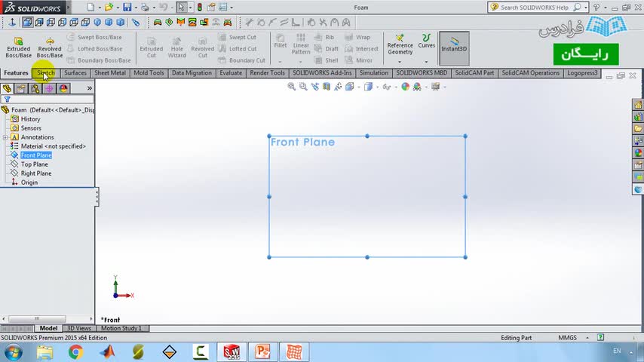The image size is (644, 362).
Task: Select Right Plane in the feature tree
Action: click(x=36, y=173)
